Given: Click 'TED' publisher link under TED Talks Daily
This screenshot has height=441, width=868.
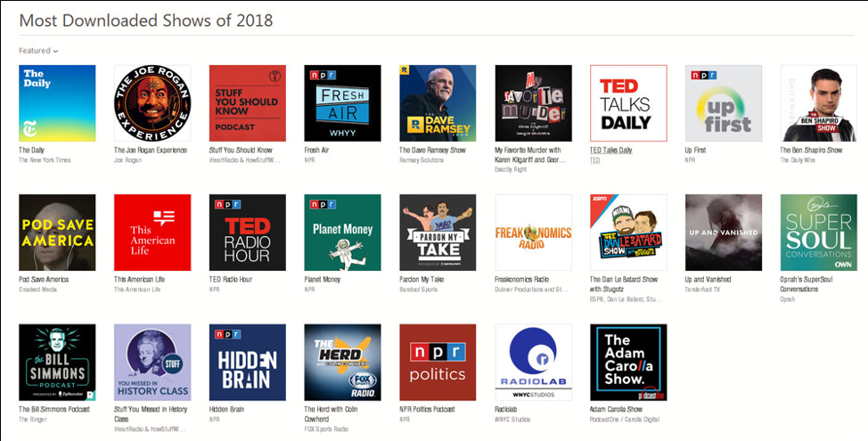Looking at the screenshot, I should tap(595, 159).
